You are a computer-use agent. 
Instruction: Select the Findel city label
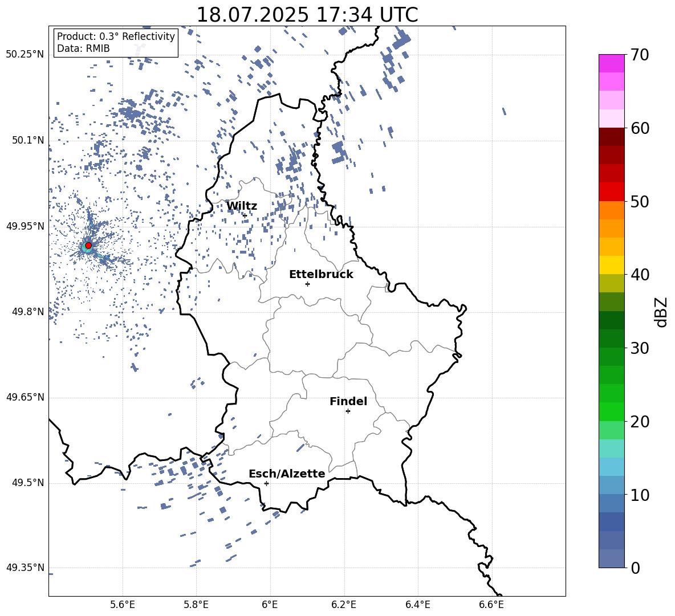(348, 401)
